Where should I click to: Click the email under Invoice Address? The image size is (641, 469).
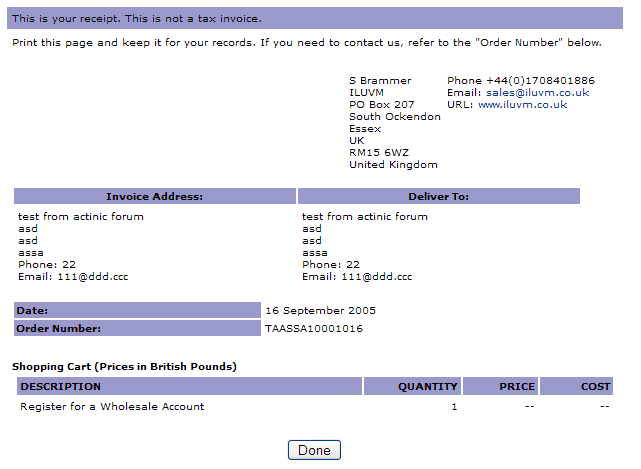click(x=74, y=277)
